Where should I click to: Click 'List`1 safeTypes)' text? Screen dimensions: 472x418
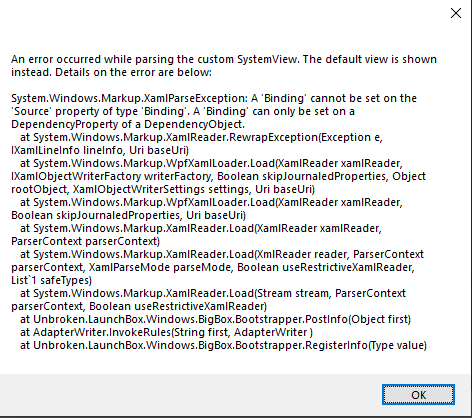point(51,280)
